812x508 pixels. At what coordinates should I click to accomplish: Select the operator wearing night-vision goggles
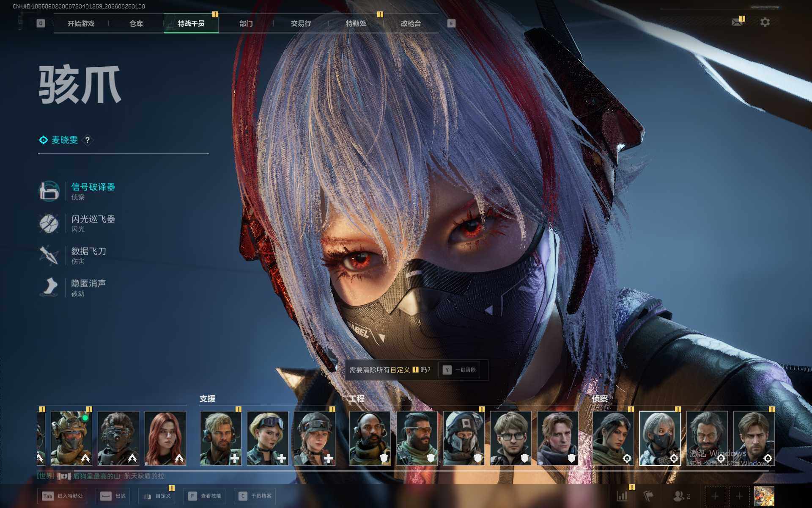point(118,438)
